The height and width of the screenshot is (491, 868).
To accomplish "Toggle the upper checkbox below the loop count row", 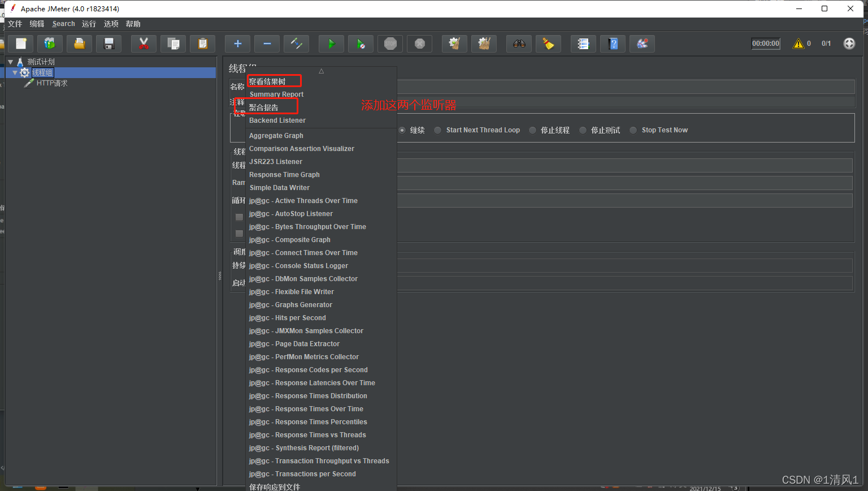I will click(x=239, y=217).
